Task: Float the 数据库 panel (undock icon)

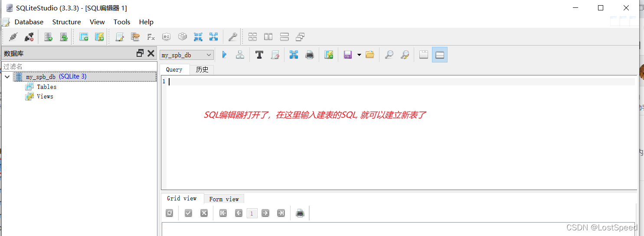Action: pos(140,53)
